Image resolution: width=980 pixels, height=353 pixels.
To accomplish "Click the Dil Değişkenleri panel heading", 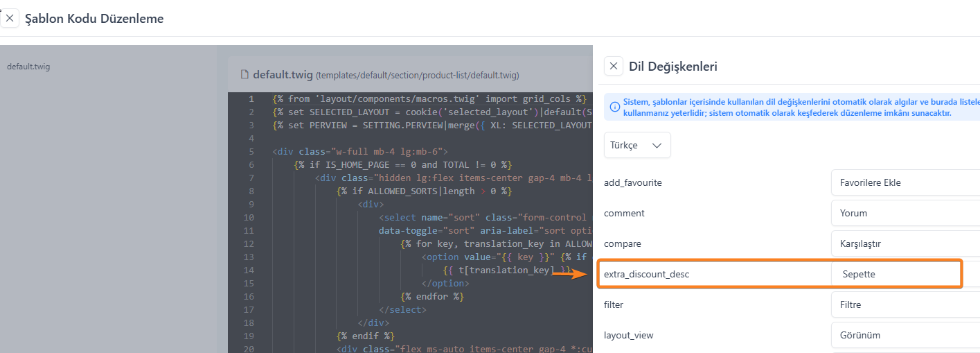I will pos(672,67).
